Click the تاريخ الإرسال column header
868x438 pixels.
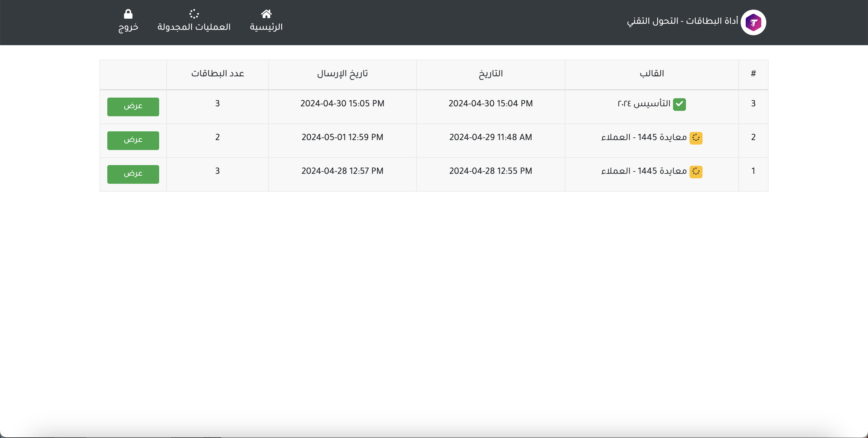pyautogui.click(x=342, y=74)
